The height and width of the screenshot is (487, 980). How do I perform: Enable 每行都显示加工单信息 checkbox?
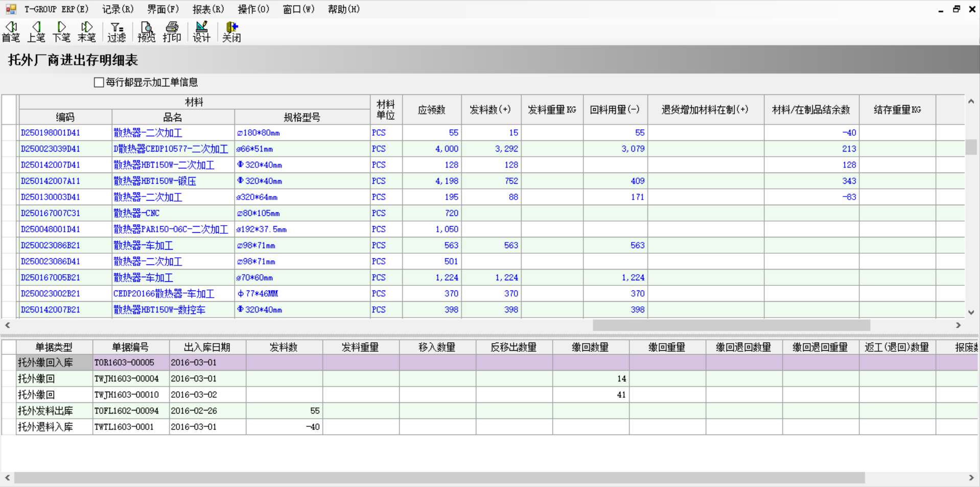(99, 82)
